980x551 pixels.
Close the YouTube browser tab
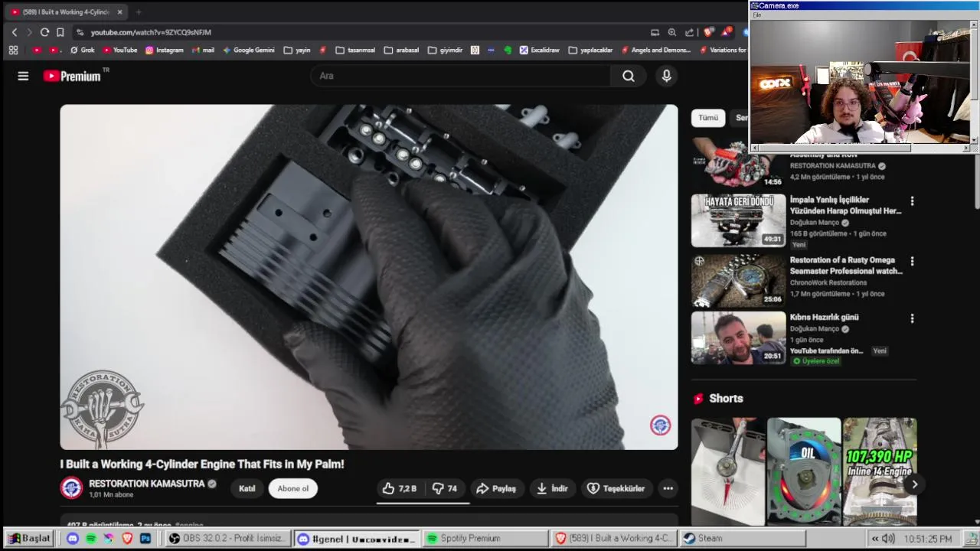click(119, 12)
